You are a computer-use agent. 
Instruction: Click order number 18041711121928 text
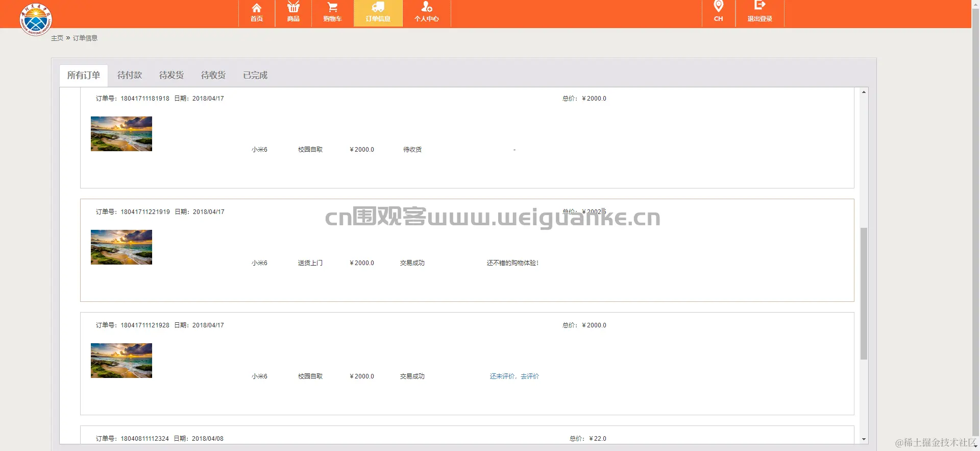click(x=145, y=325)
